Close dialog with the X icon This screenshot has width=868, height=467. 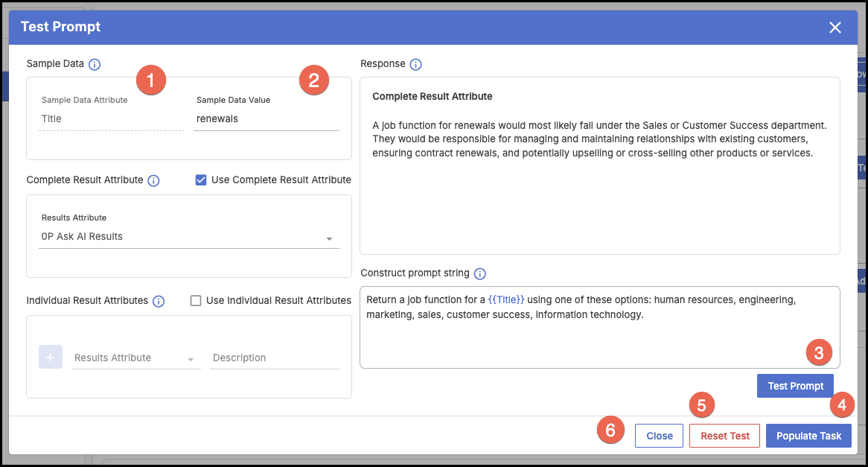(835, 28)
